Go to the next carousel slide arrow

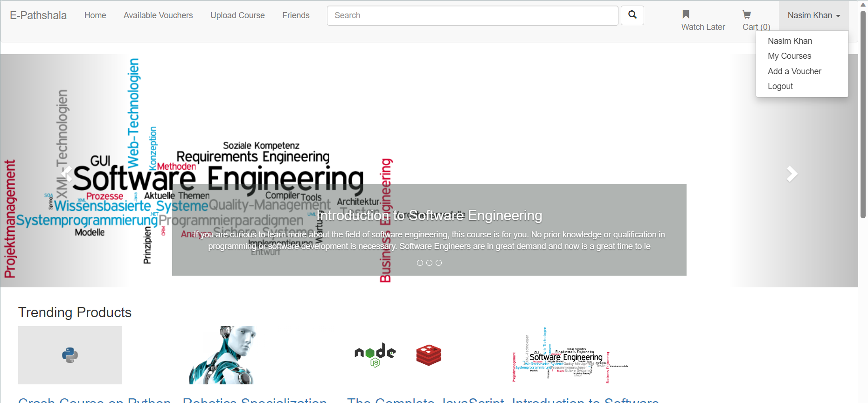(792, 174)
